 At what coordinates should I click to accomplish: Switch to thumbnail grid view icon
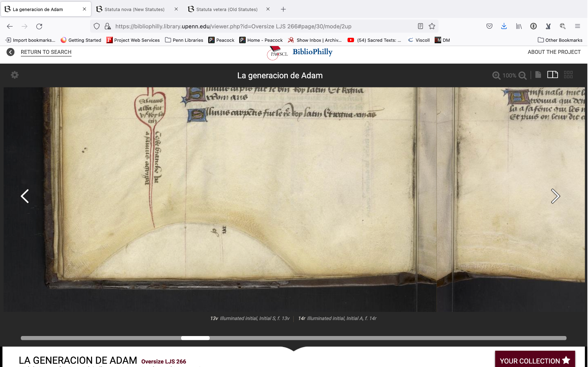pyautogui.click(x=568, y=75)
